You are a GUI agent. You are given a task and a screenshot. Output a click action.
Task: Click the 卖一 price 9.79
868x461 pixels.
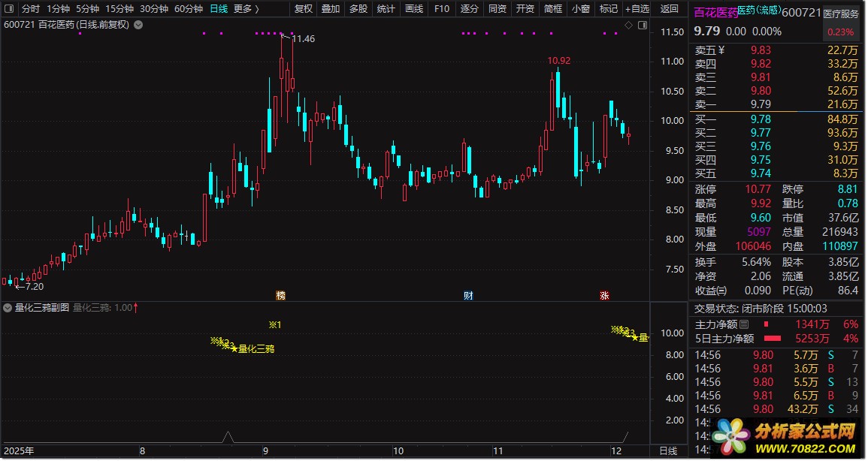(761, 104)
